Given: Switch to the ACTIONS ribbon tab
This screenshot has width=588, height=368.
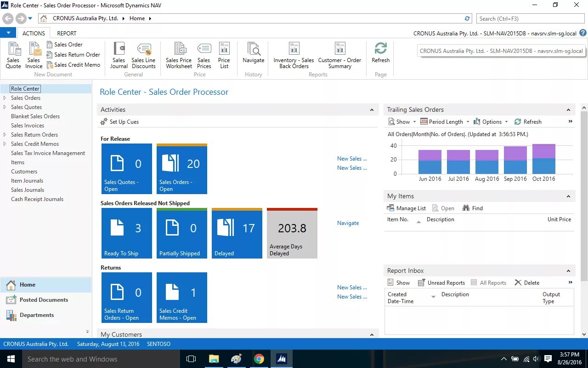Looking at the screenshot, I should coord(34,33).
